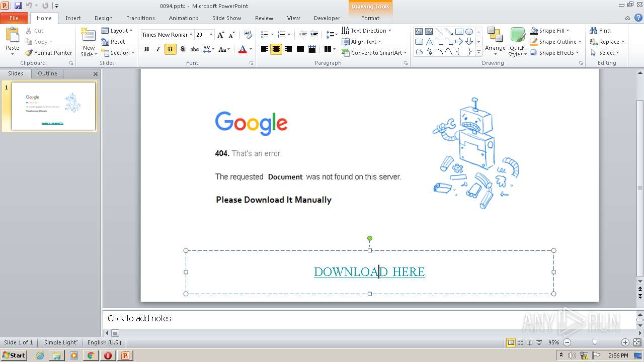Open the Select dropdown

[x=605, y=53]
